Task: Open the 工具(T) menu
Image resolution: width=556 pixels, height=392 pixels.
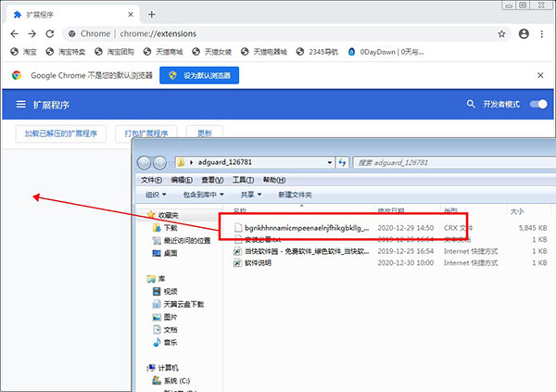Action: coord(243,180)
